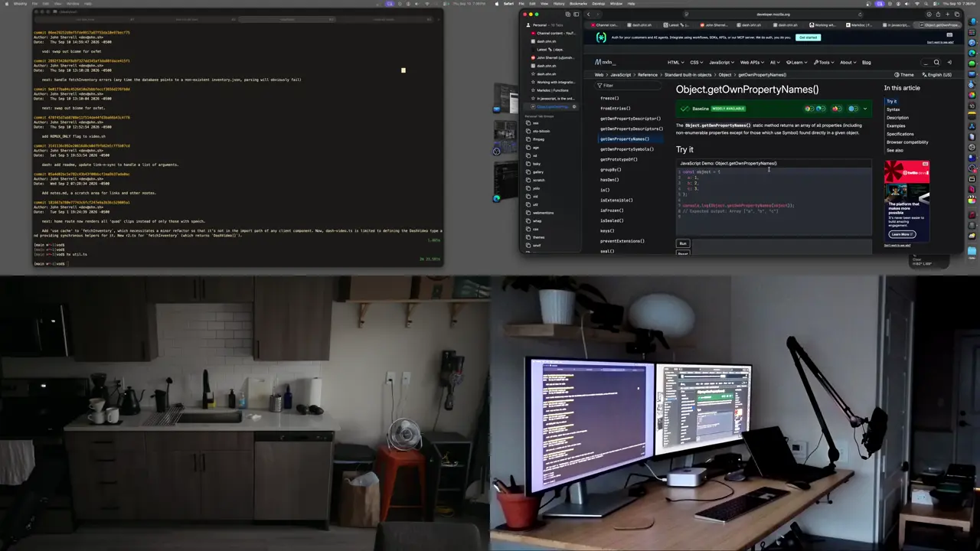Open Safari share icon in toolbar
The width and height of the screenshot is (980, 551).
938,14
